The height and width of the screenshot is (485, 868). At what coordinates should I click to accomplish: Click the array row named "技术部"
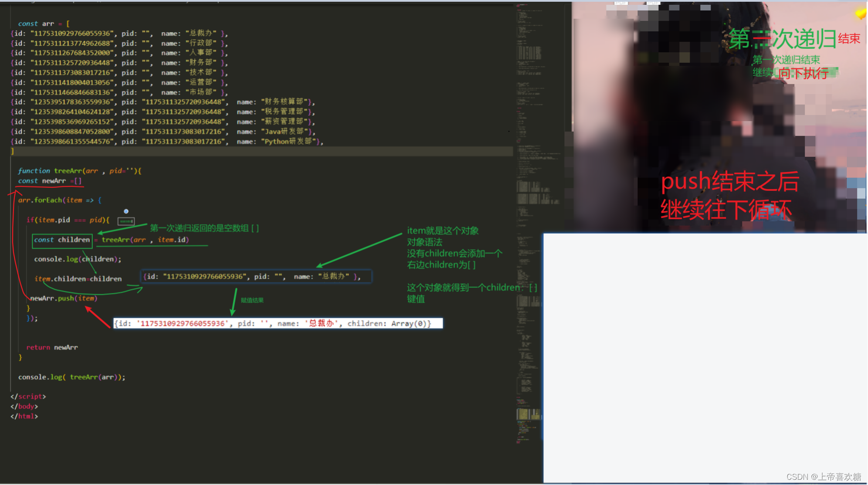[x=119, y=72]
